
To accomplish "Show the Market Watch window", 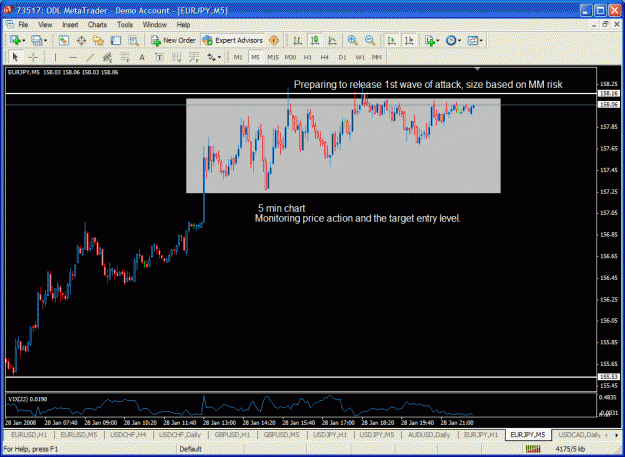I will tap(63, 40).
